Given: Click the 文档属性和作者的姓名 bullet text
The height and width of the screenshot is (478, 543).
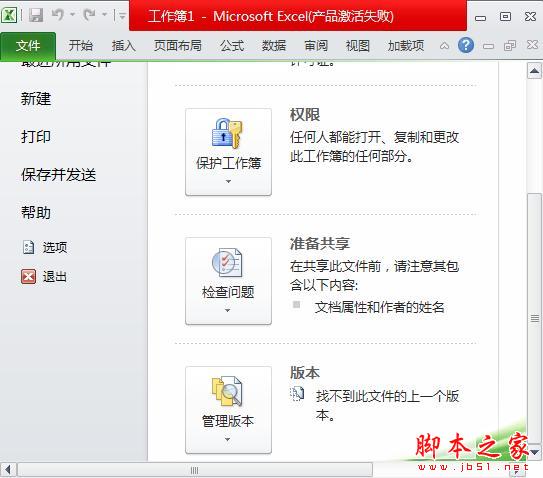Looking at the screenshot, I should coord(380,307).
